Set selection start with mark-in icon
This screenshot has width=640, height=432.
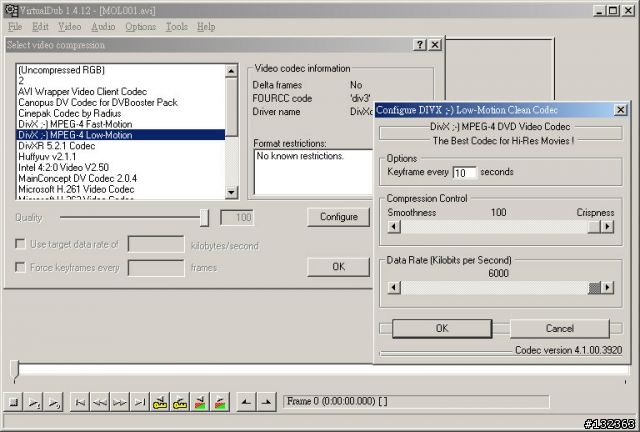pyautogui.click(x=246, y=403)
